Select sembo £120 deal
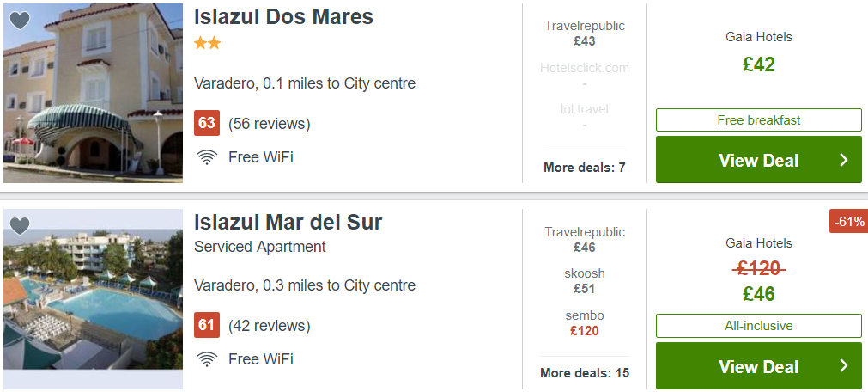 point(585,323)
